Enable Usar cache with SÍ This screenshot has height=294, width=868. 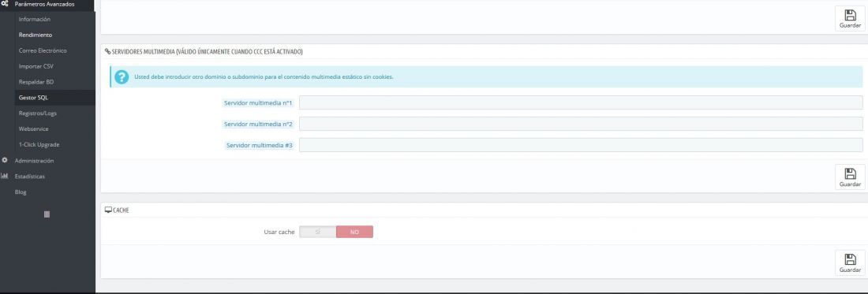tap(318, 232)
